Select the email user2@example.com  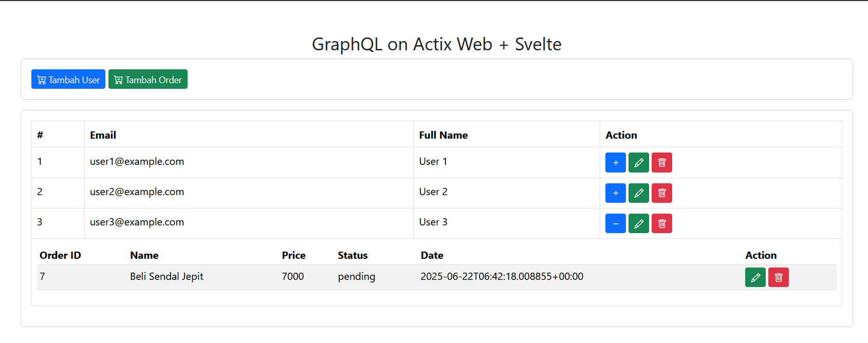click(x=137, y=192)
